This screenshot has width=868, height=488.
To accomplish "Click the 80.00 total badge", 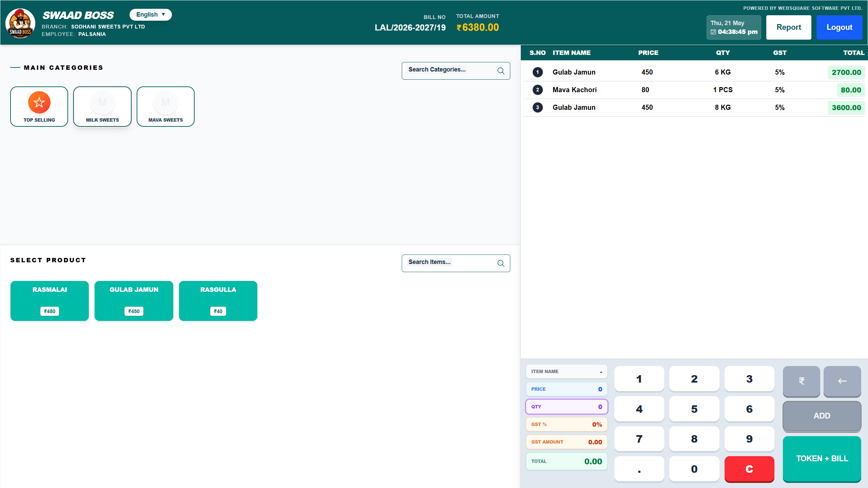I will (851, 90).
